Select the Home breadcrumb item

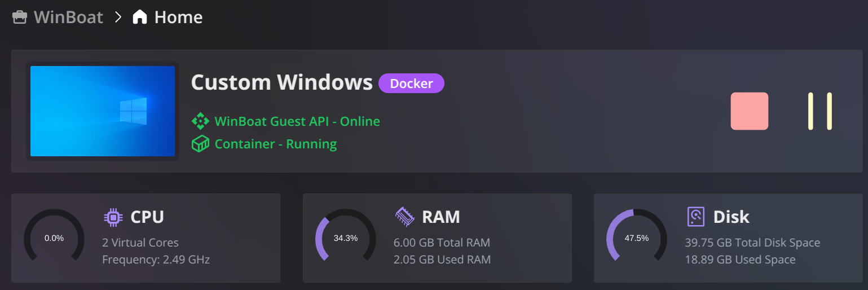178,17
